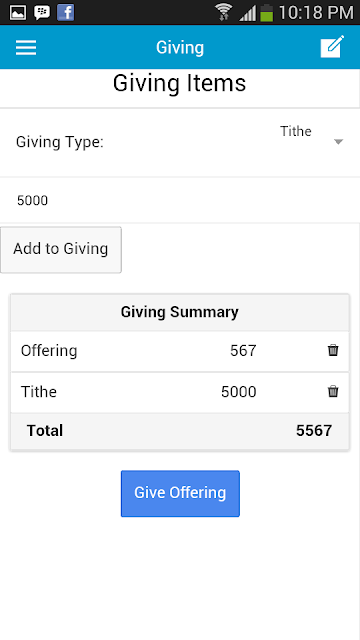
Task: Expand the Giving Type dropdown arrow
Action: (x=338, y=142)
